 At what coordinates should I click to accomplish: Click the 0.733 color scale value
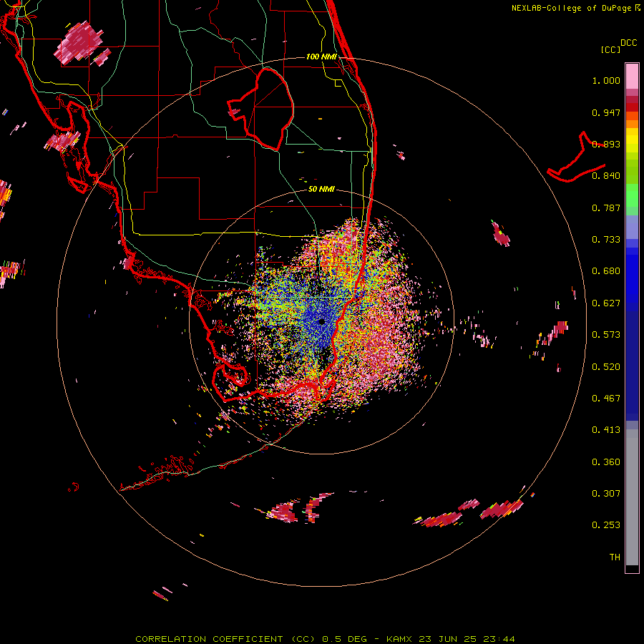point(606,240)
